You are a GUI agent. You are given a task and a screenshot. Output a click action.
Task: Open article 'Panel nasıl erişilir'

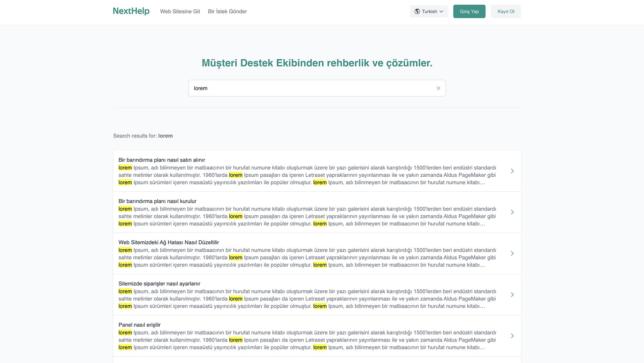point(140,325)
